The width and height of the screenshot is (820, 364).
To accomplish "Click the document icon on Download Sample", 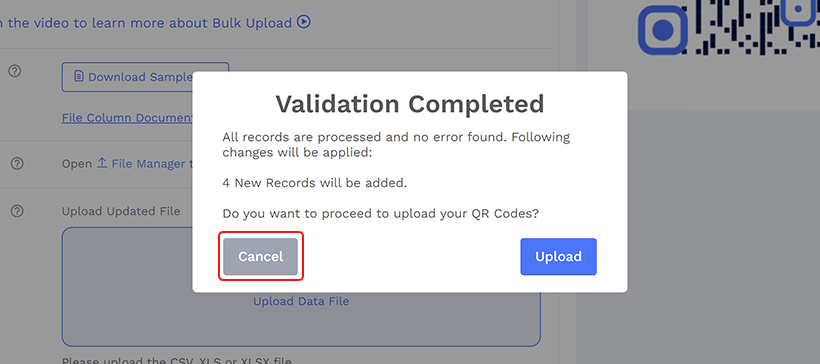I will point(78,77).
